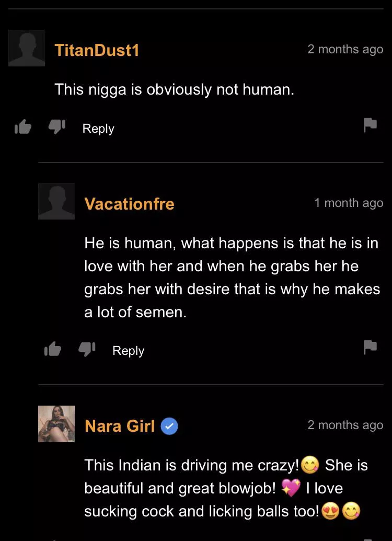
Task: Open Nara Girl's profile photo thumbnail
Action: 56,424
